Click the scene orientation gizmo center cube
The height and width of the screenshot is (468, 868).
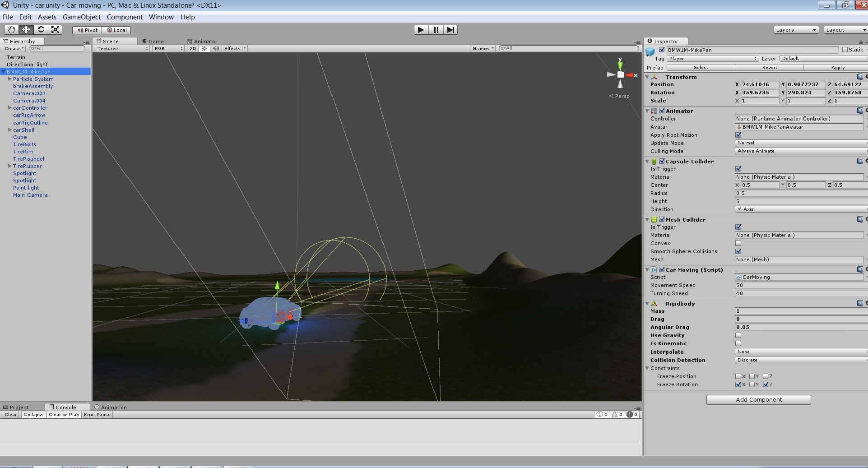(x=620, y=75)
